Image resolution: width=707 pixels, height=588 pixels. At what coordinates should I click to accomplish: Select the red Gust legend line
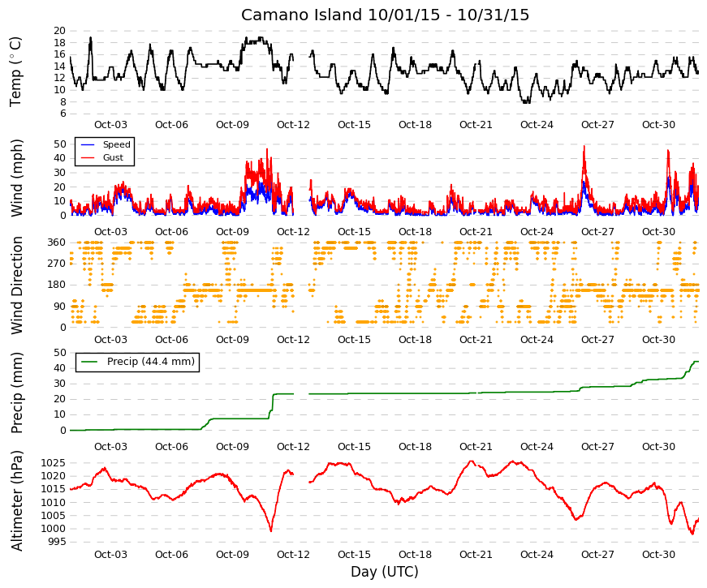(88, 157)
